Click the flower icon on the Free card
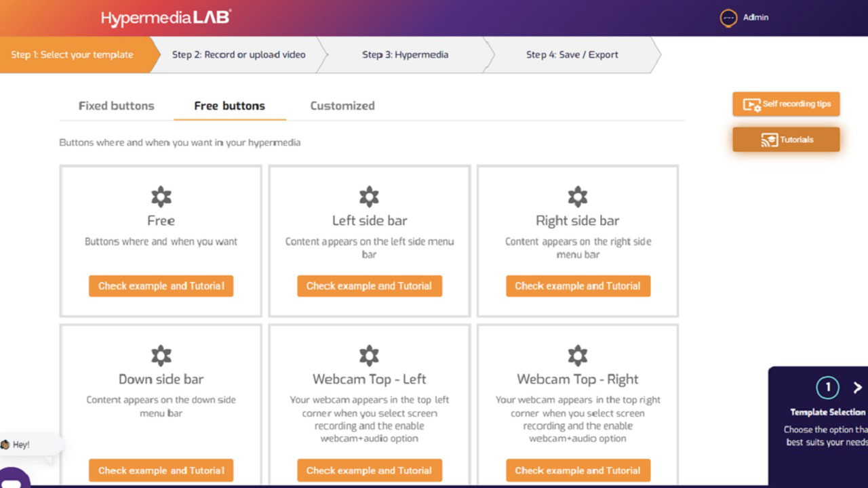Image resolution: width=868 pixels, height=488 pixels. (x=161, y=197)
